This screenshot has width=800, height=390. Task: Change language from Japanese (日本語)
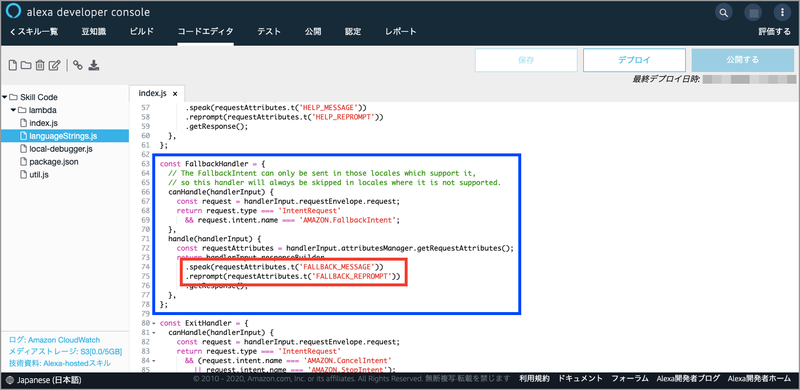pos(49,380)
